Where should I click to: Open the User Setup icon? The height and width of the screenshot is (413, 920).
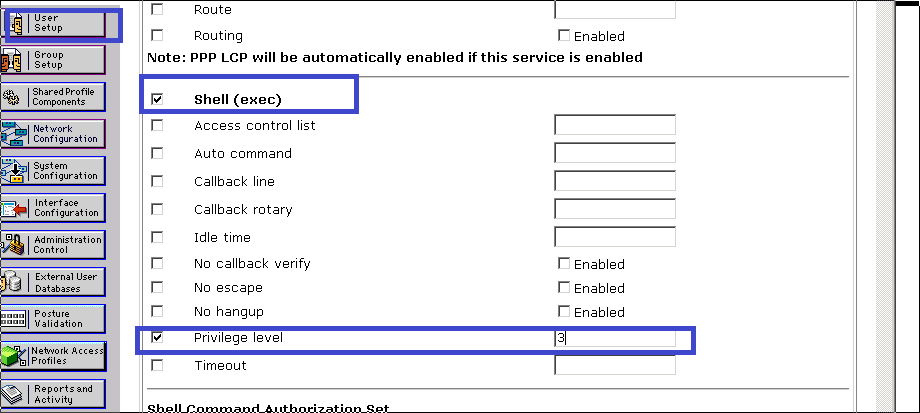[x=53, y=22]
